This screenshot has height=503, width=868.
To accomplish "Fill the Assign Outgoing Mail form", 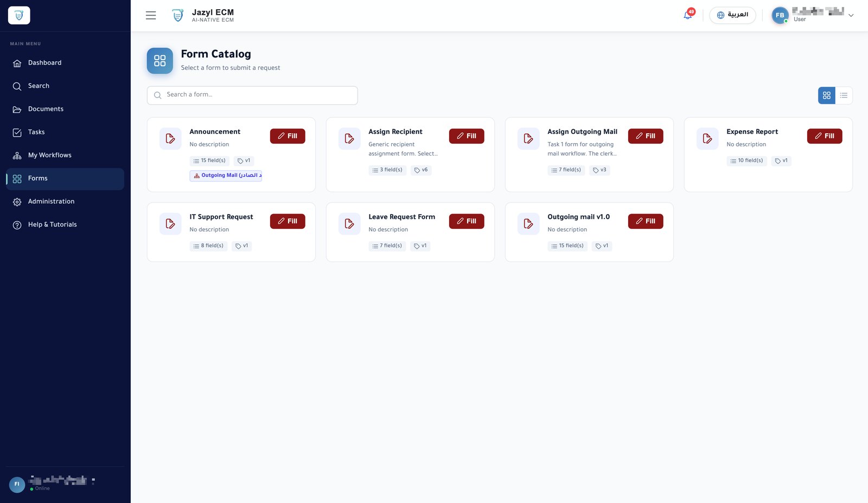I will pos(646,136).
